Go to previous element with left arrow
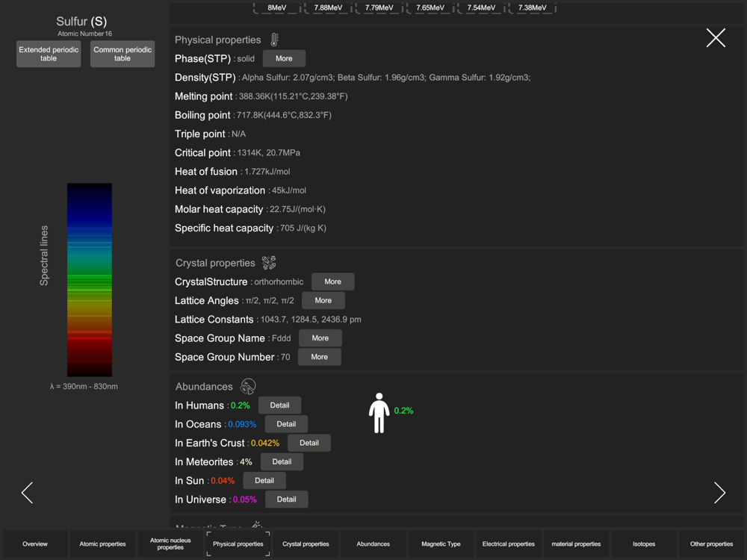The width and height of the screenshot is (747, 560). [28, 493]
